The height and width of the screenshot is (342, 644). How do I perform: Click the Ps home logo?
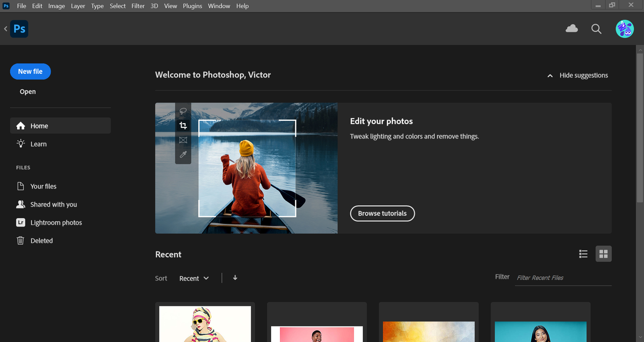pos(19,29)
